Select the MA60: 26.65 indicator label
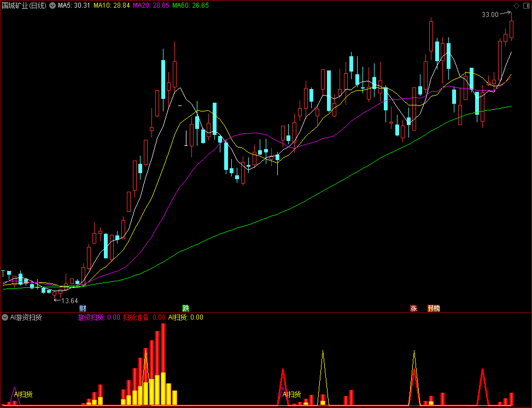This screenshot has width=532, height=408. pos(190,5)
